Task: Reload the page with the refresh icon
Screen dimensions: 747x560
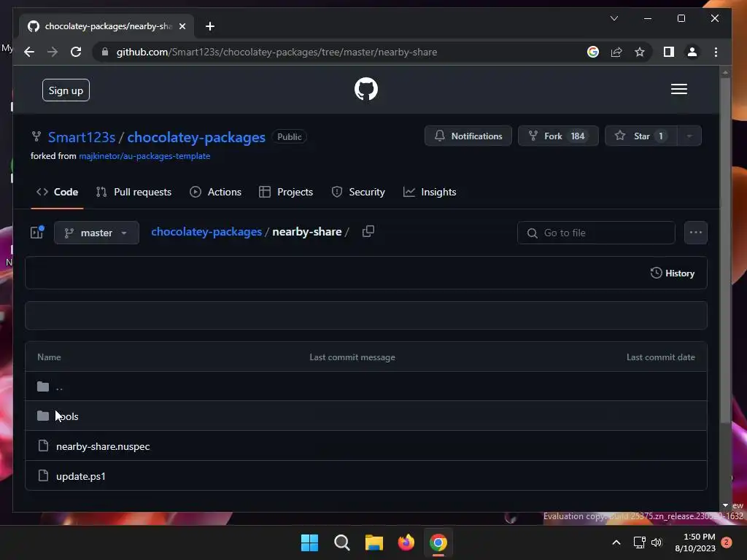Action: point(76,52)
